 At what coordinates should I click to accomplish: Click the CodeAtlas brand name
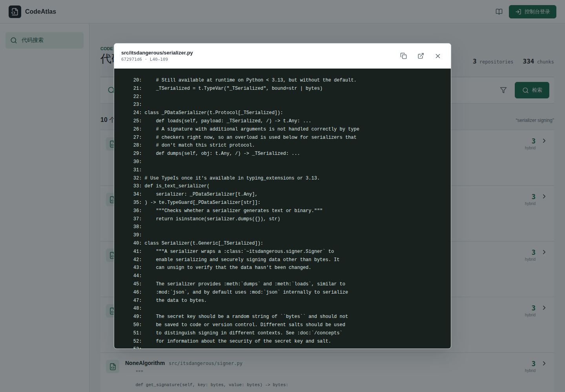tap(40, 12)
